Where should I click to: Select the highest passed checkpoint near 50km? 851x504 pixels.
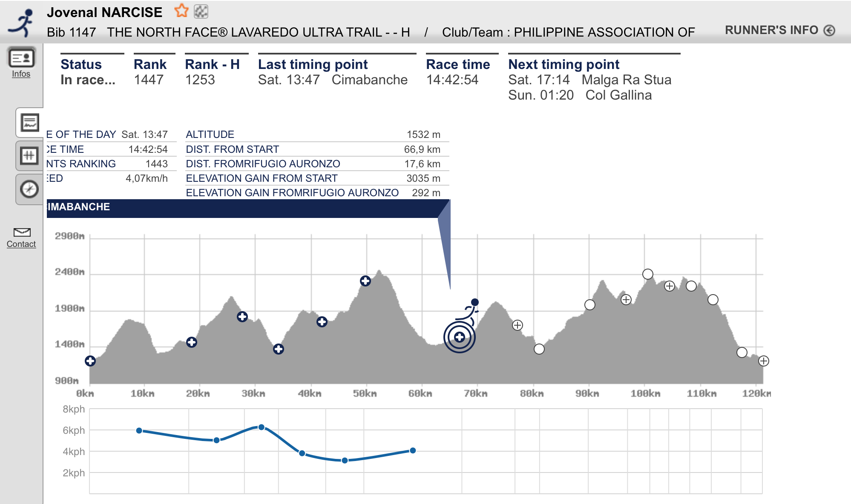pos(365,281)
